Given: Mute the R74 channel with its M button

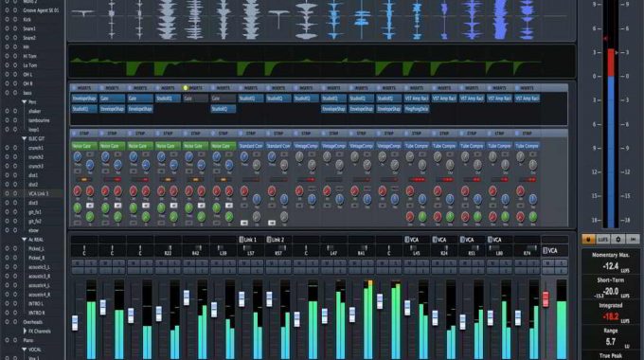Looking at the screenshot, I should tap(521, 263).
